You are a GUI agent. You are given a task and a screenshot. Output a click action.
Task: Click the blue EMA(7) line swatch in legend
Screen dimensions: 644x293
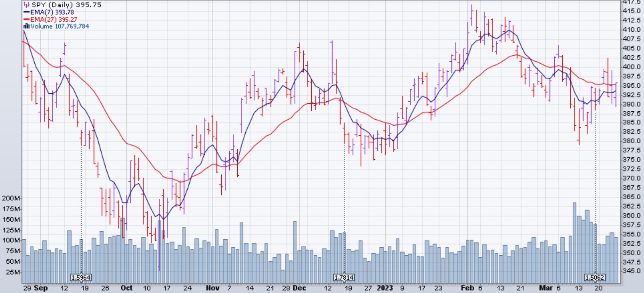(26, 12)
